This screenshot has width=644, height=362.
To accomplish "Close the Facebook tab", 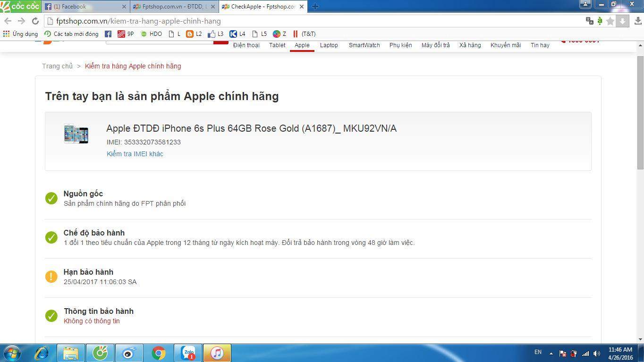I will tap(124, 7).
